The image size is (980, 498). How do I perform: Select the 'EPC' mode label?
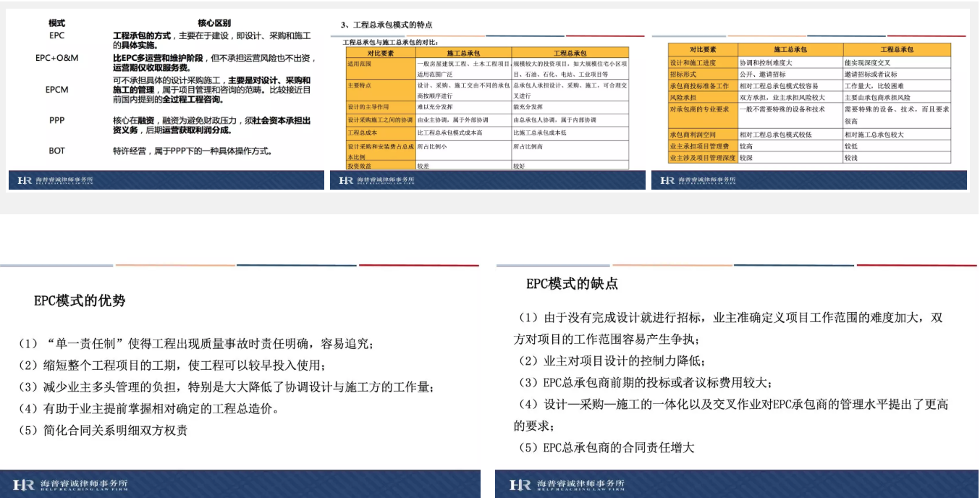tap(57, 35)
